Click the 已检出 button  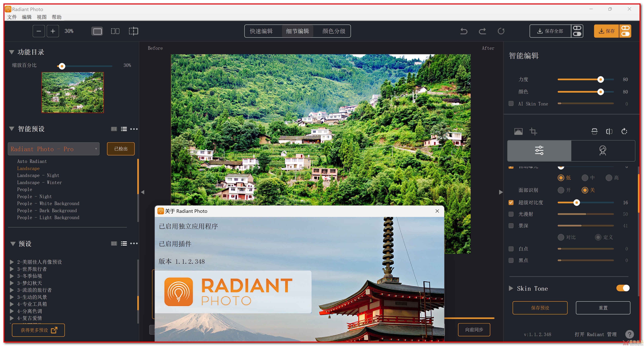tap(121, 149)
